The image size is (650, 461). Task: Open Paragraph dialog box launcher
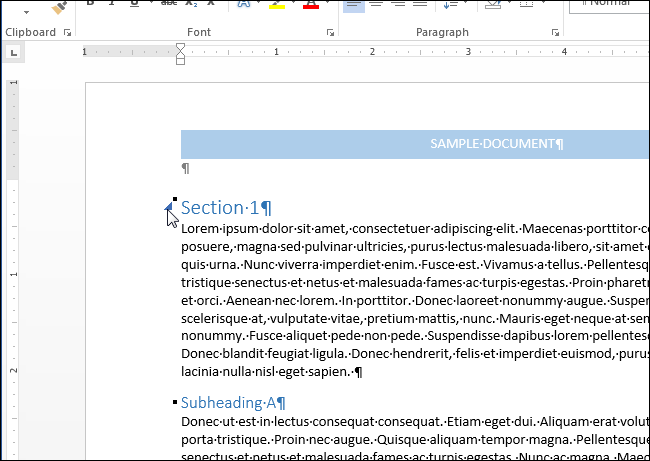click(x=556, y=33)
